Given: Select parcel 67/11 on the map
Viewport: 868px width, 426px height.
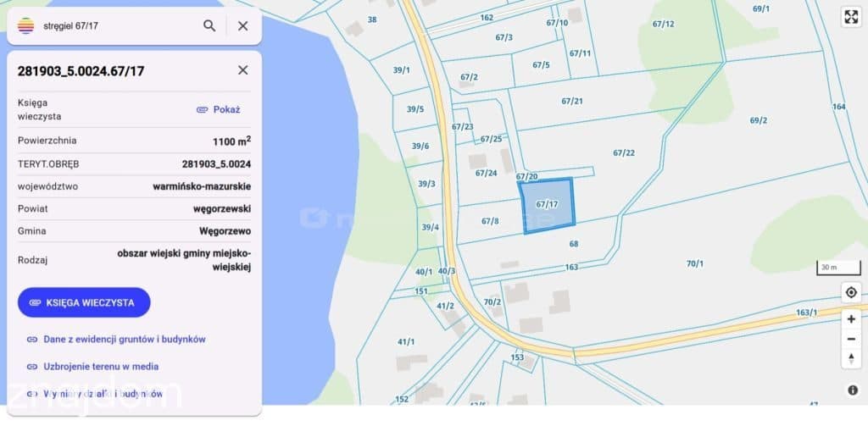Looking at the screenshot, I should click(x=580, y=53).
